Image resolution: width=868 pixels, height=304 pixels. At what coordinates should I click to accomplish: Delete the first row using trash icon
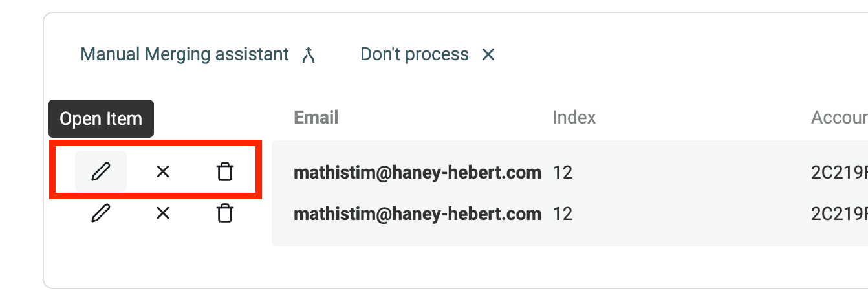(x=224, y=171)
